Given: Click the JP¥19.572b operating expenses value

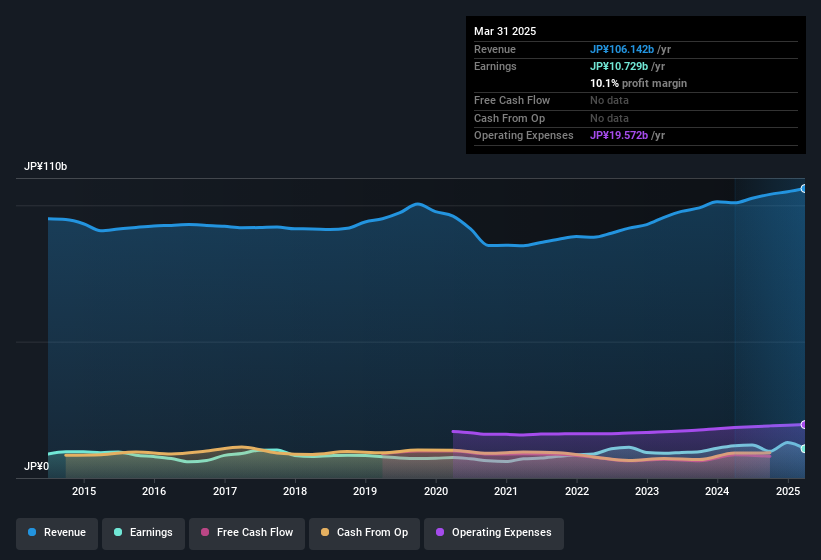Looking at the screenshot, I should 619,136.
